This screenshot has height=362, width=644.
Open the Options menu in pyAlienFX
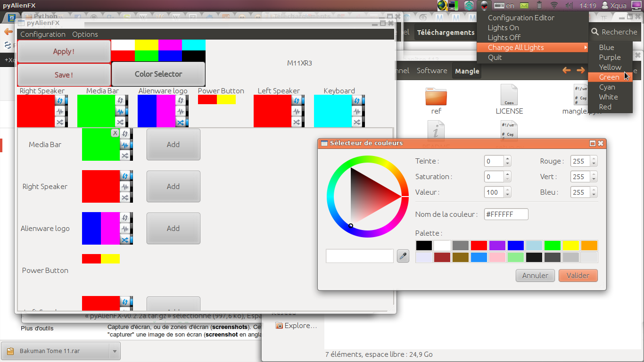85,34
